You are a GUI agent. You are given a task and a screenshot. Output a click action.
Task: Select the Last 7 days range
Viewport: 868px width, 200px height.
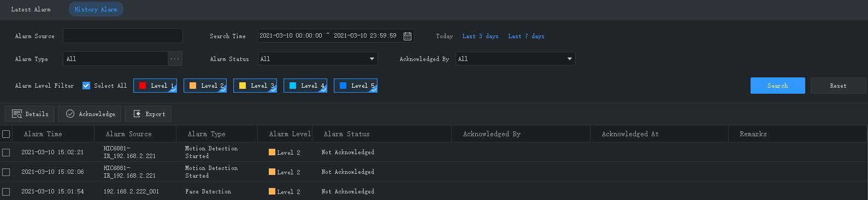[x=526, y=36]
